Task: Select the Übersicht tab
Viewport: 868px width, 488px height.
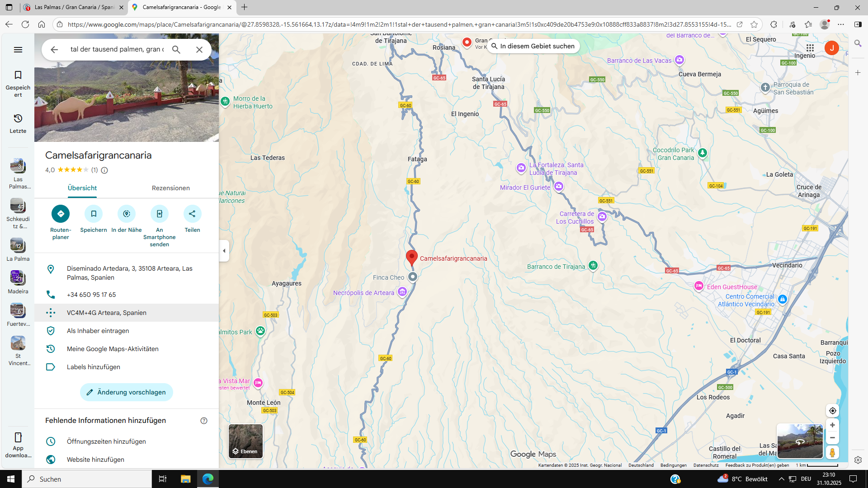Action: (82, 188)
